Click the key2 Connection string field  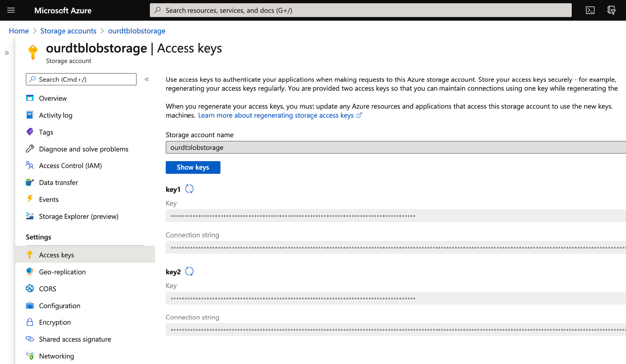click(x=396, y=329)
